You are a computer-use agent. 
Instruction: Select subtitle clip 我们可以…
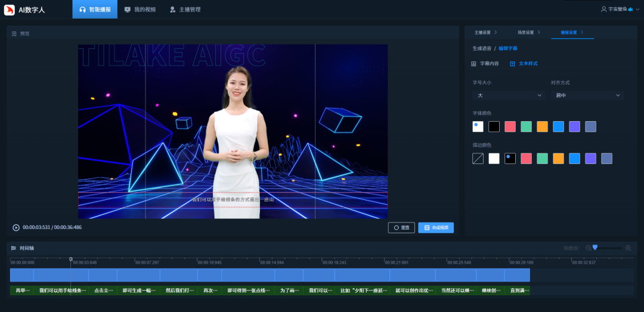[x=319, y=291]
